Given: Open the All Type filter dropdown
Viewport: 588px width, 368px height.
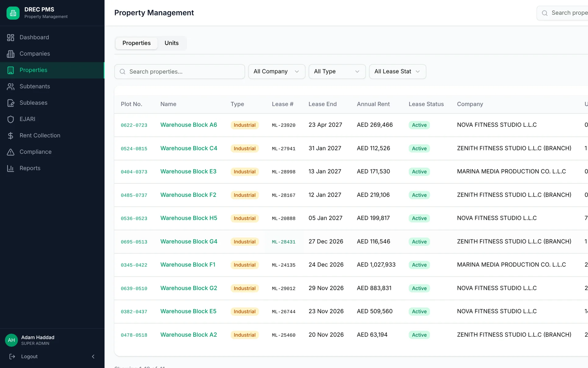Looking at the screenshot, I should [337, 71].
